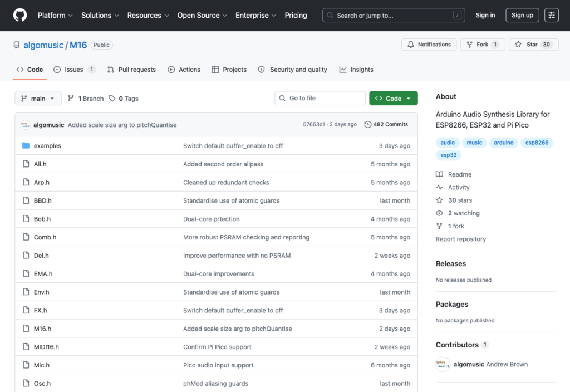Click the star icon beside 30 stars
This screenshot has height=392, width=570.
440,200
